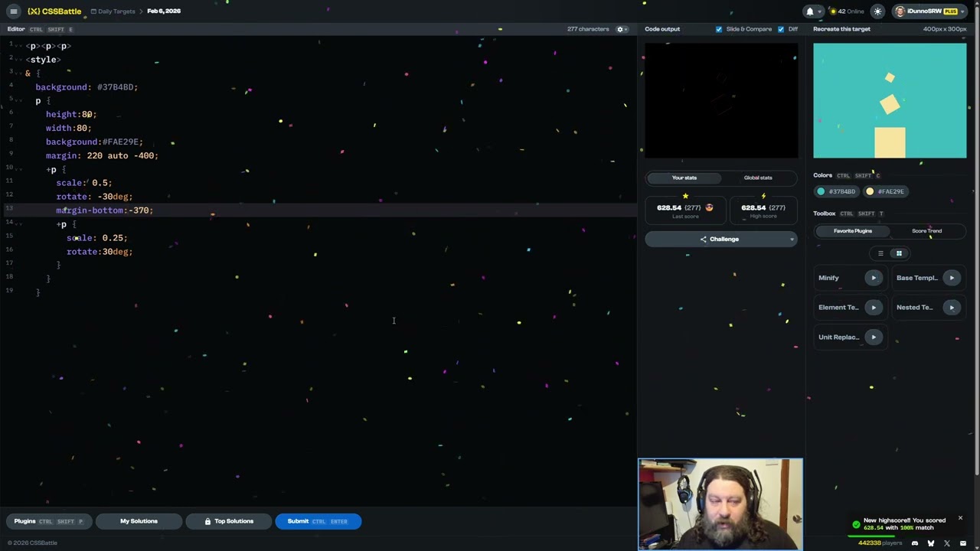980x551 pixels.
Task: Click the 442338 players count
Action: coord(880,543)
